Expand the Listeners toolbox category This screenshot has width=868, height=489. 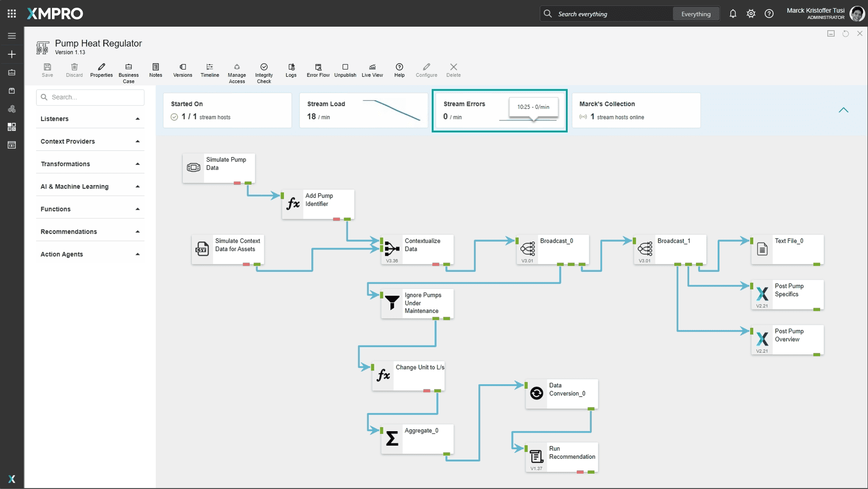pyautogui.click(x=90, y=119)
